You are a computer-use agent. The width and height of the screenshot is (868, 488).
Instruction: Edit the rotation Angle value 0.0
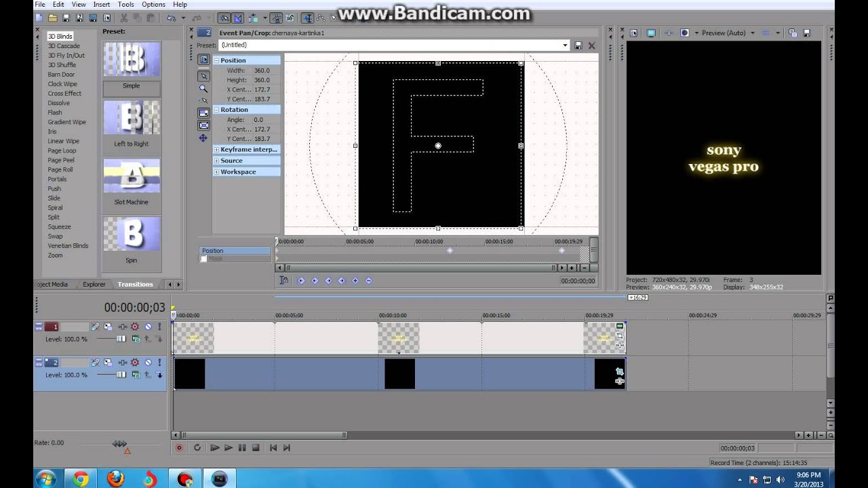[258, 120]
